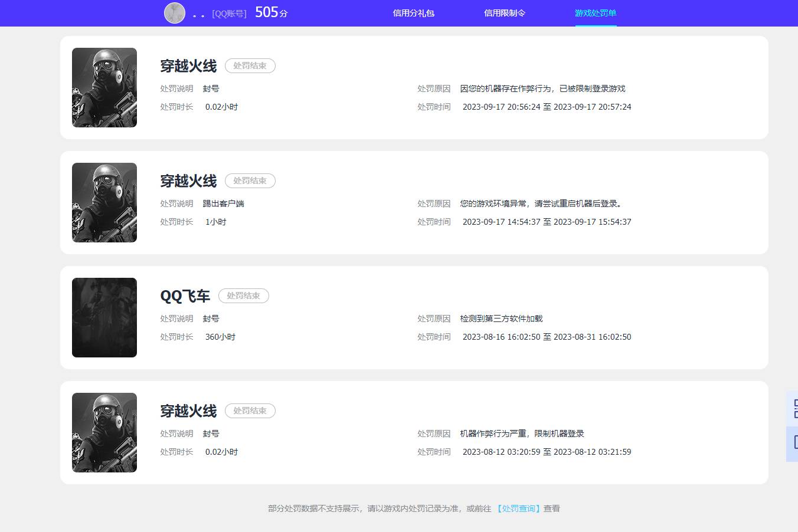
Task: Click the 踢出客户端 penalty description
Action: [x=223, y=203]
